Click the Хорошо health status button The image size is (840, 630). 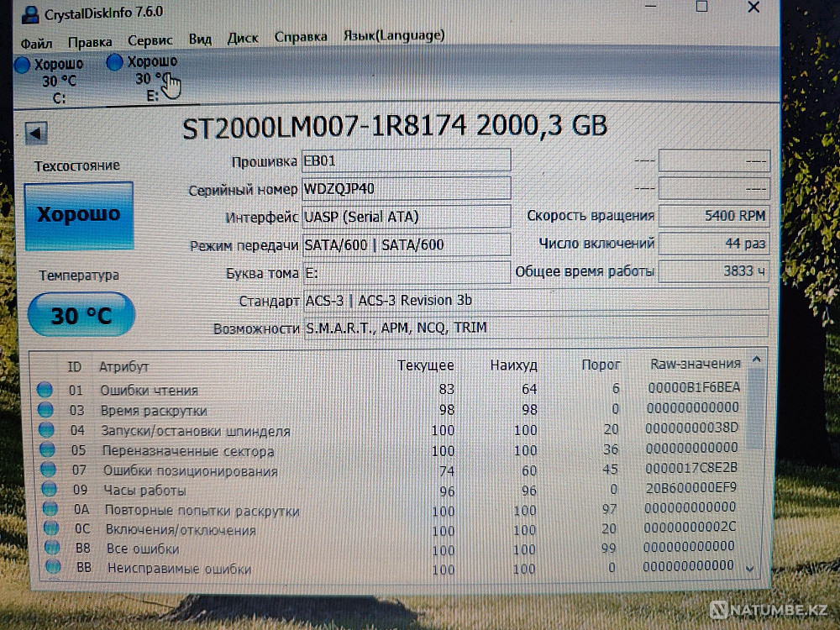(x=79, y=215)
